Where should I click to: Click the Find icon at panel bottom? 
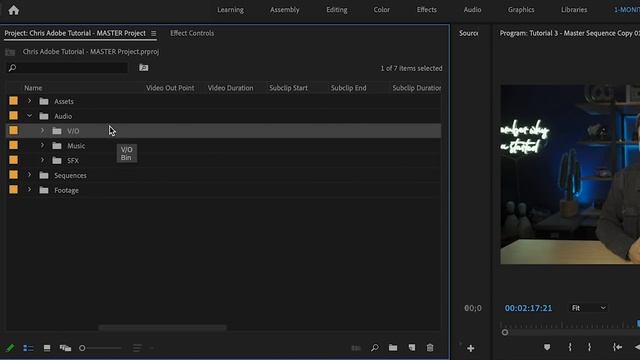coord(375,348)
